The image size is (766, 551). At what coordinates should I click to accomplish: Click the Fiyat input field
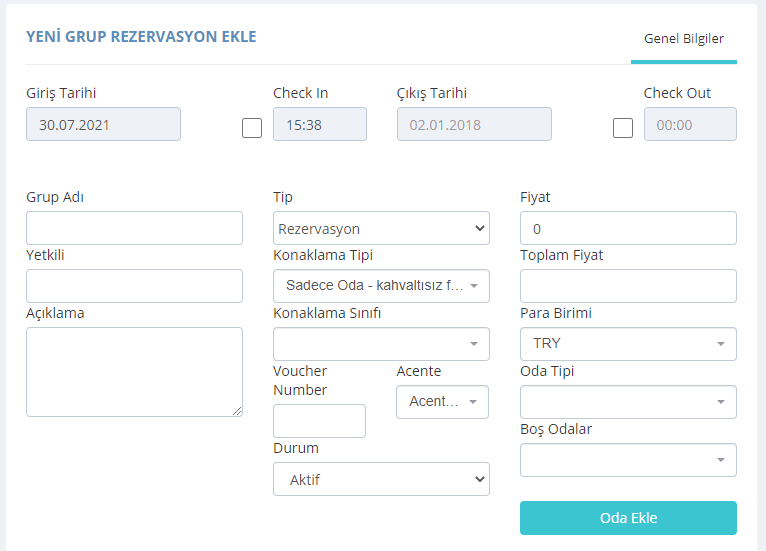tap(628, 228)
